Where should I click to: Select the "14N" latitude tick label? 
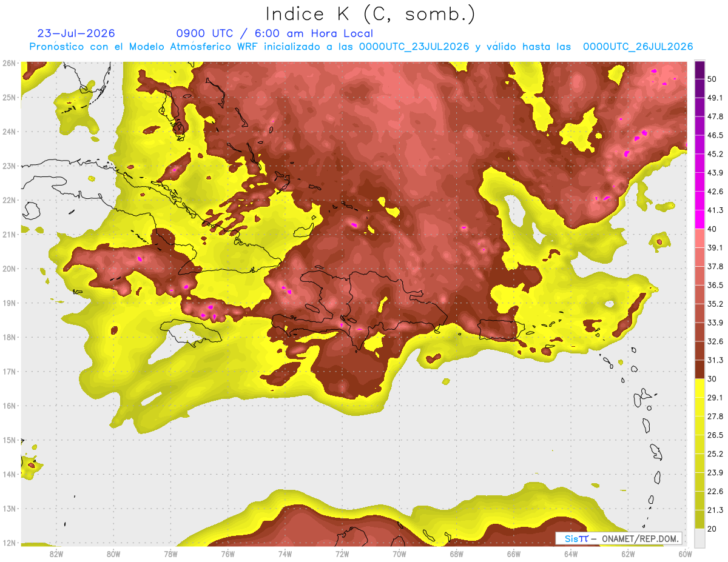pyautogui.click(x=9, y=474)
